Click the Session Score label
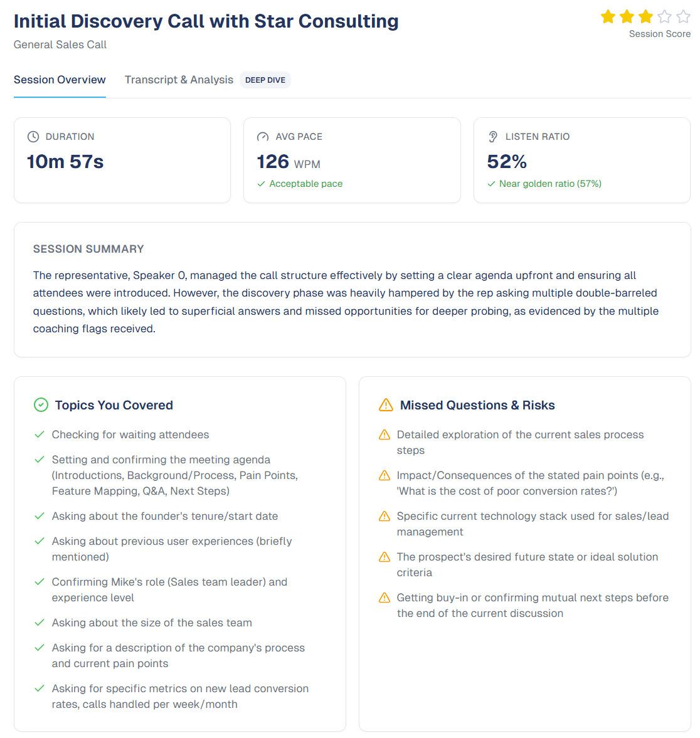This screenshot has width=700, height=738. pyautogui.click(x=660, y=33)
